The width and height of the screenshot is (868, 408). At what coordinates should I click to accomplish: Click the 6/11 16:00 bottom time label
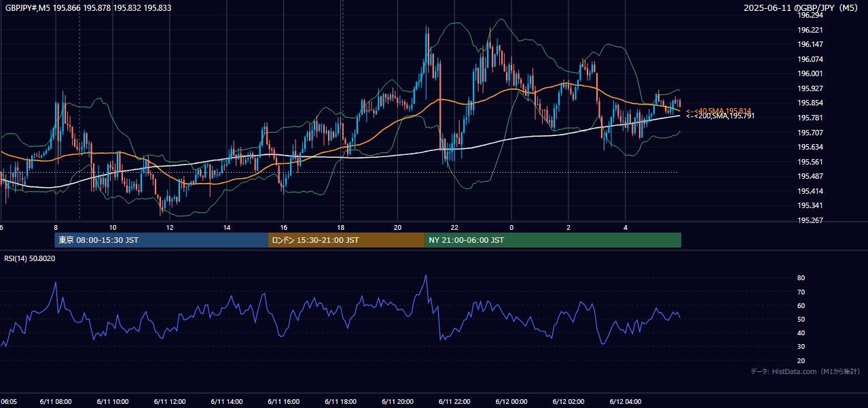point(284,401)
